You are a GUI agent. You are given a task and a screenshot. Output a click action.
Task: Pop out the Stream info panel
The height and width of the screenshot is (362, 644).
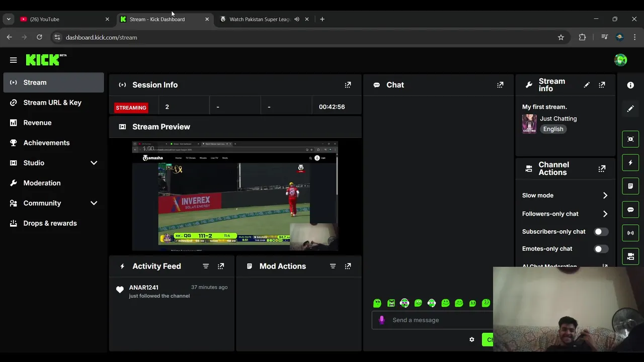coord(602,85)
